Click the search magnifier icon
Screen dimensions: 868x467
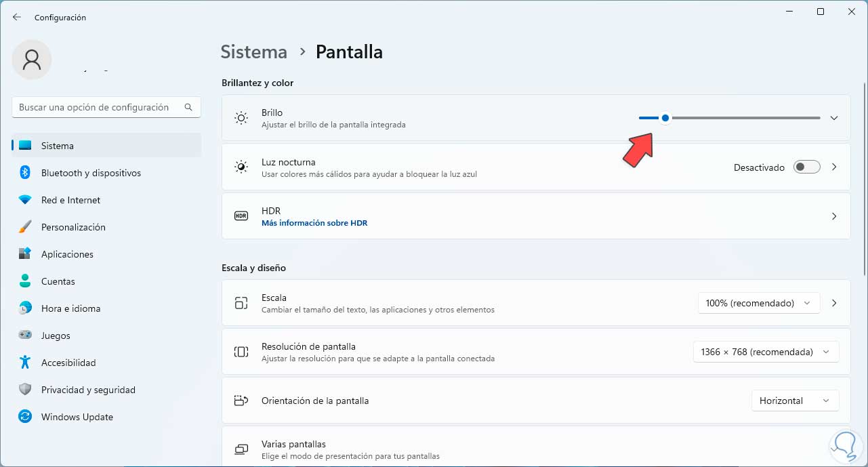(188, 107)
